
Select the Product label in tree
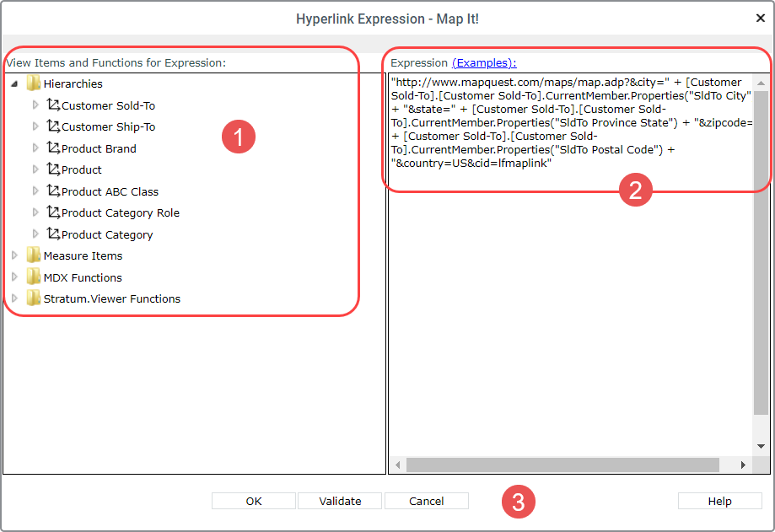pos(82,170)
